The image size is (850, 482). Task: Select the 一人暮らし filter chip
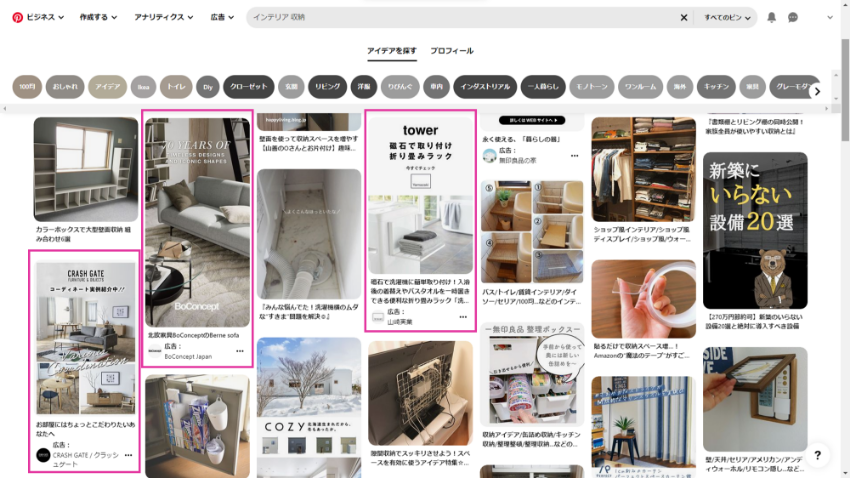tap(543, 87)
